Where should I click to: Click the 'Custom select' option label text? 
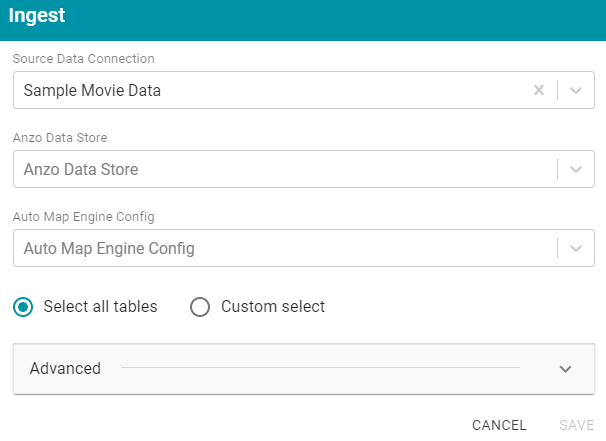point(273,306)
